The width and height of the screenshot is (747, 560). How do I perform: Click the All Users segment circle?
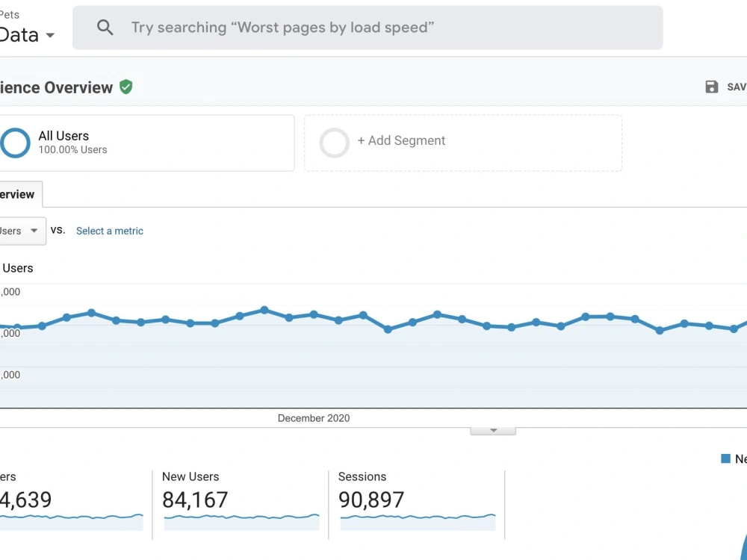pos(15,143)
